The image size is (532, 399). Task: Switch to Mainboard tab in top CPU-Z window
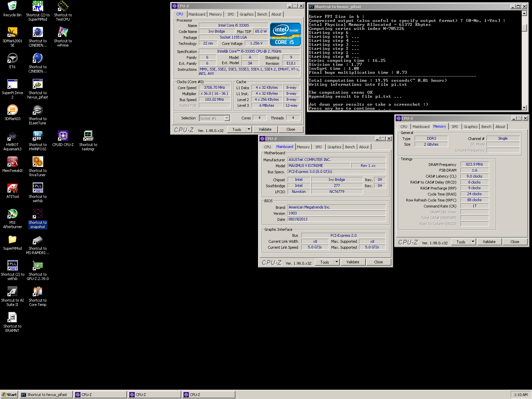click(x=197, y=14)
